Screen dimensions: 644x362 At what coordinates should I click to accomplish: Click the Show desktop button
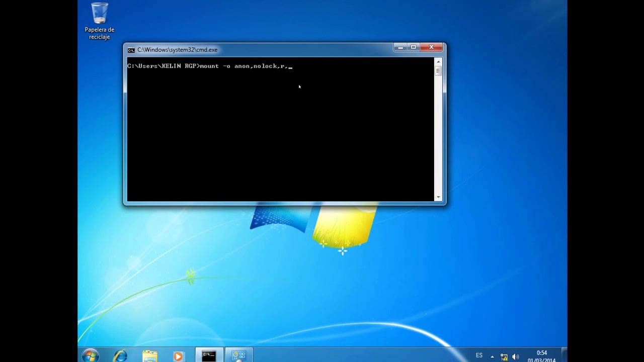click(564, 355)
